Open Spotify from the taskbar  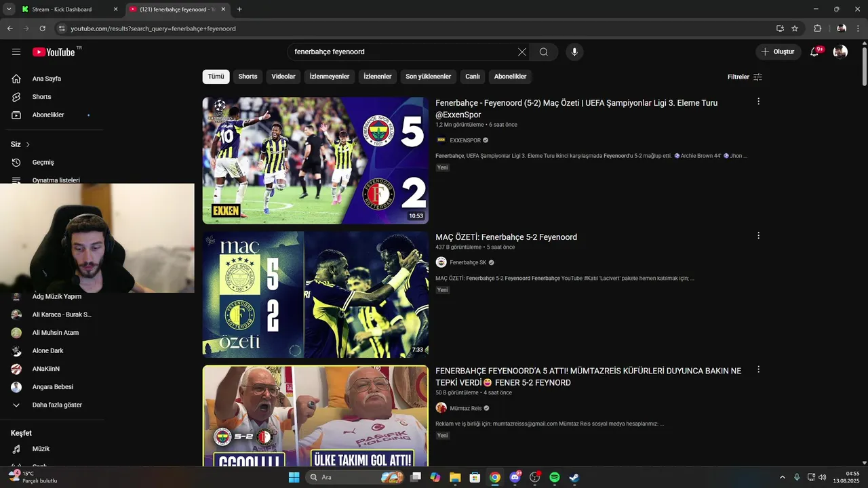[x=554, y=477]
